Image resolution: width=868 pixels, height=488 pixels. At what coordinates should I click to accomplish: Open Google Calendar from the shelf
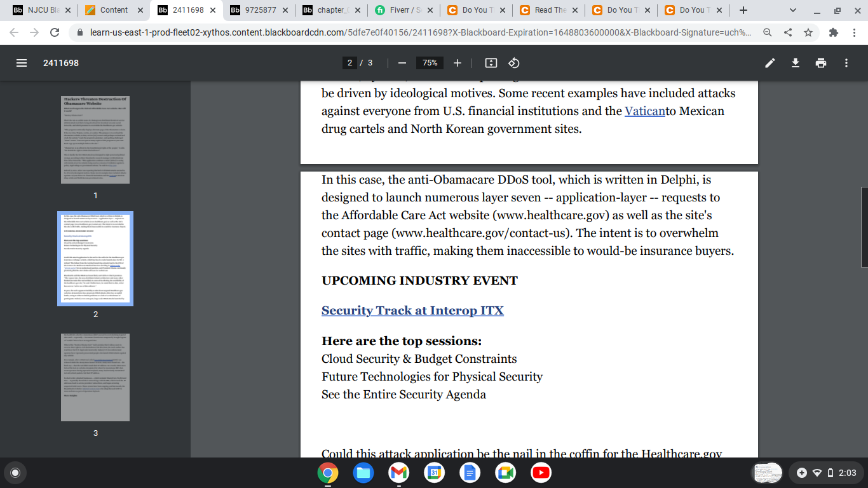click(434, 473)
